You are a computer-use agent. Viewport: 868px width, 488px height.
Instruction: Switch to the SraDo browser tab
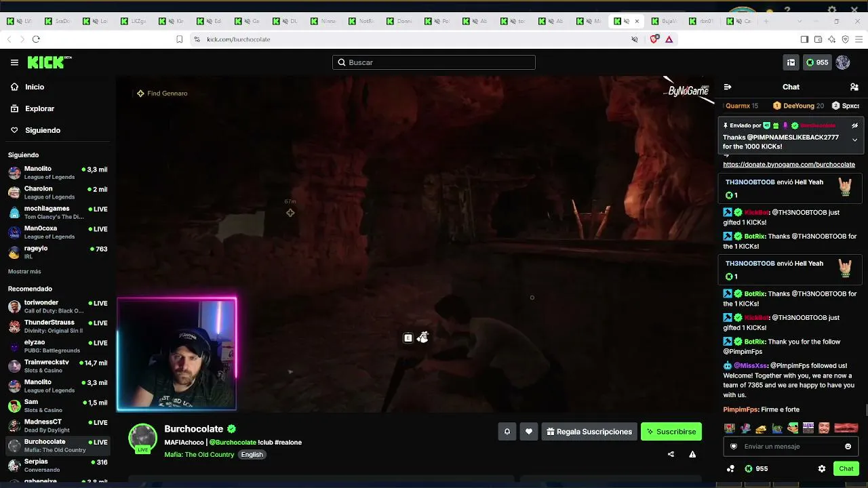click(x=59, y=21)
